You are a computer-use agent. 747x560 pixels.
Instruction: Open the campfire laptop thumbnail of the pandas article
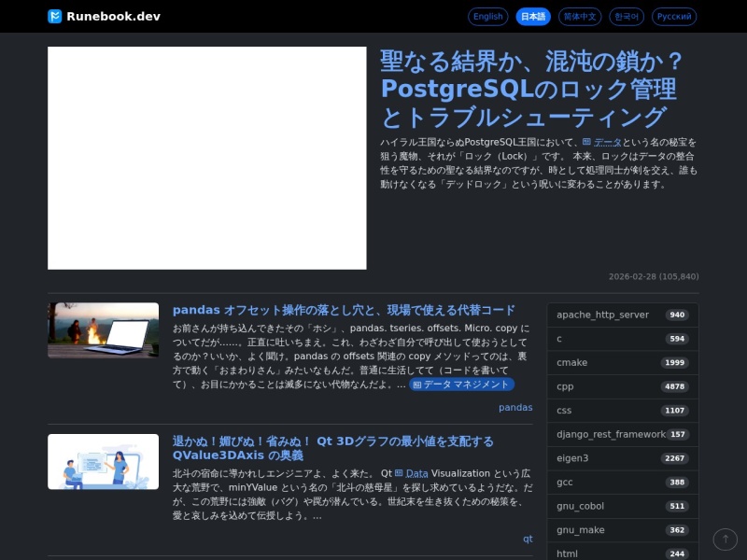104,330
